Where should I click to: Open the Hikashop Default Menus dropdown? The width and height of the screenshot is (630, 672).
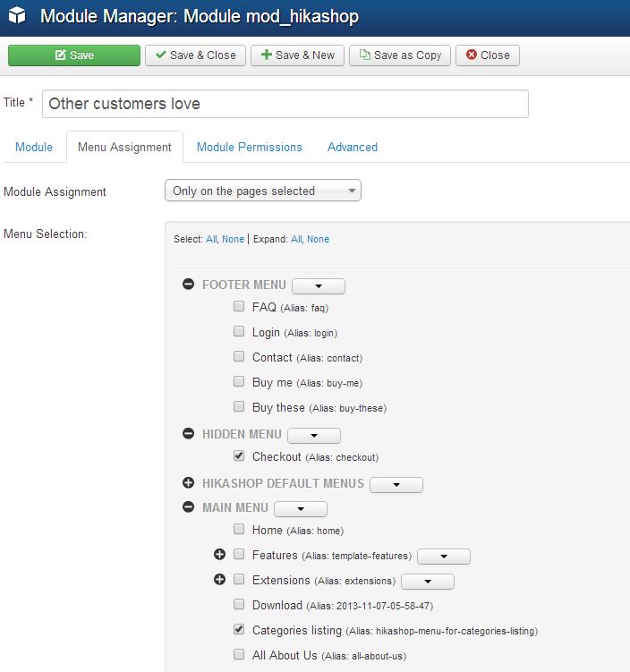tap(396, 484)
